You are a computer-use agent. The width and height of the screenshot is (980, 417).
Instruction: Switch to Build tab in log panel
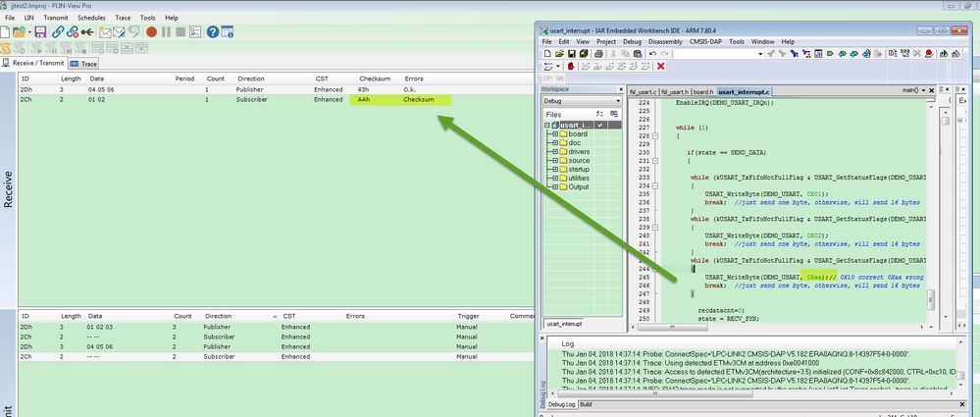pyautogui.click(x=586, y=404)
